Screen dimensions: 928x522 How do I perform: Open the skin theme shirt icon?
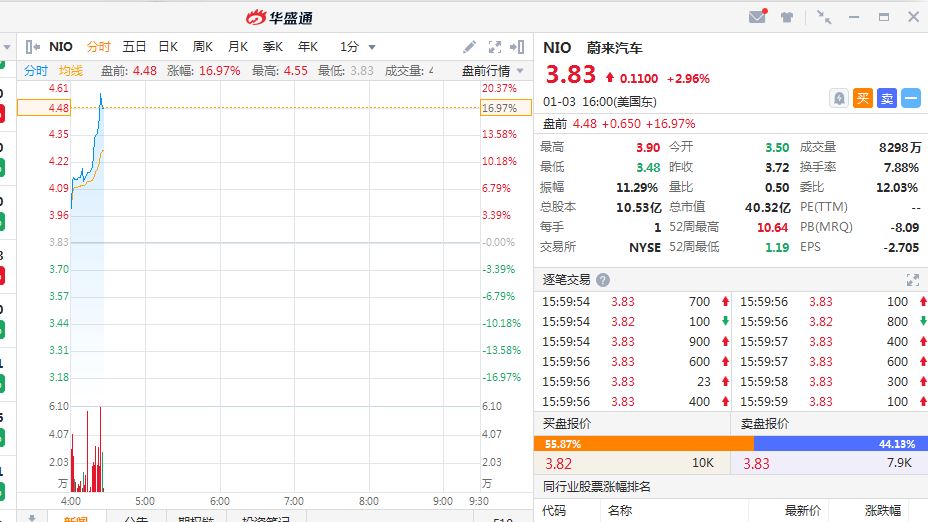pos(787,17)
